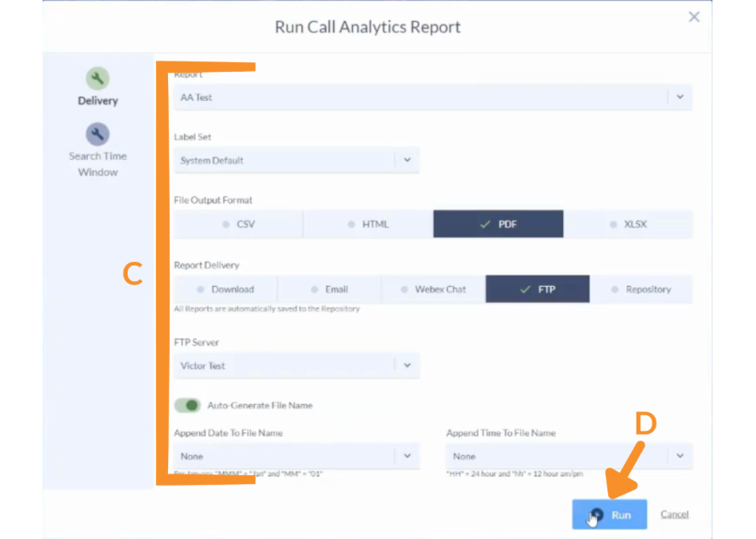Select HTML file output format
Viewport: 756px width, 539px height.
click(368, 224)
